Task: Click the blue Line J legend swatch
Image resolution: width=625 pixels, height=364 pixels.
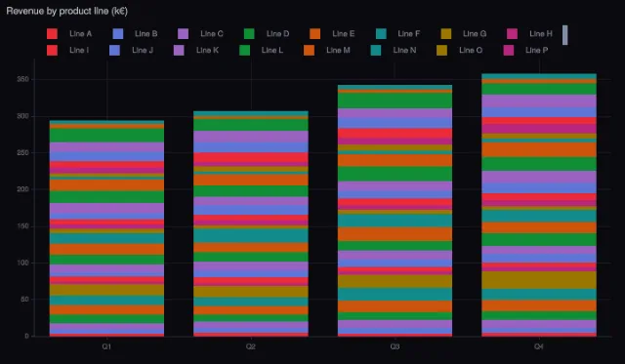Action: (114, 50)
